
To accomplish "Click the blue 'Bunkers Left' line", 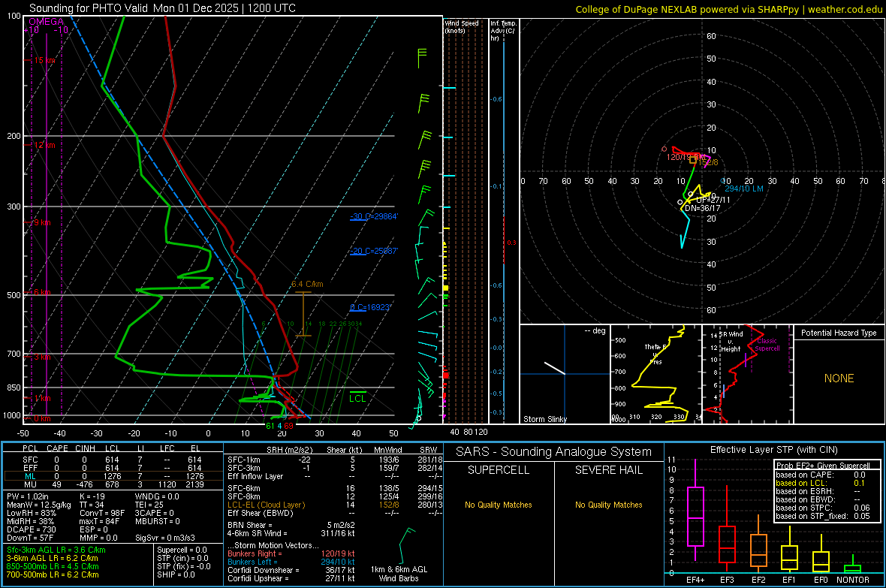I will [291, 562].
